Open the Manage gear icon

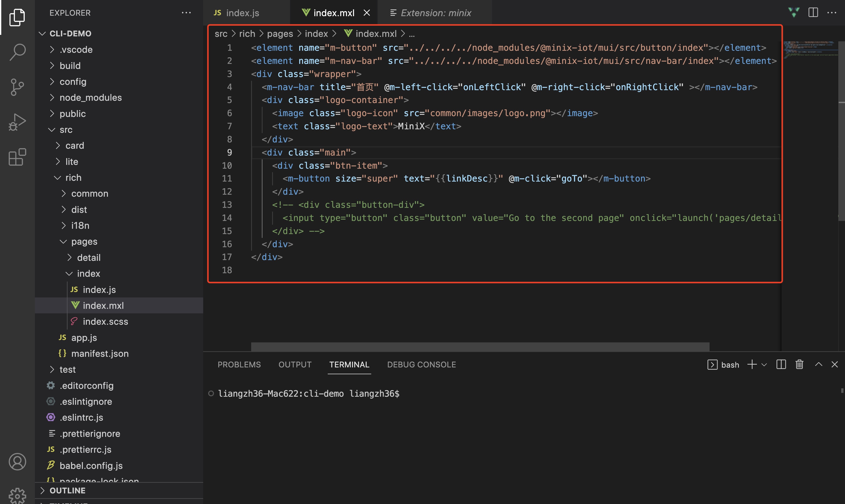coord(17,496)
